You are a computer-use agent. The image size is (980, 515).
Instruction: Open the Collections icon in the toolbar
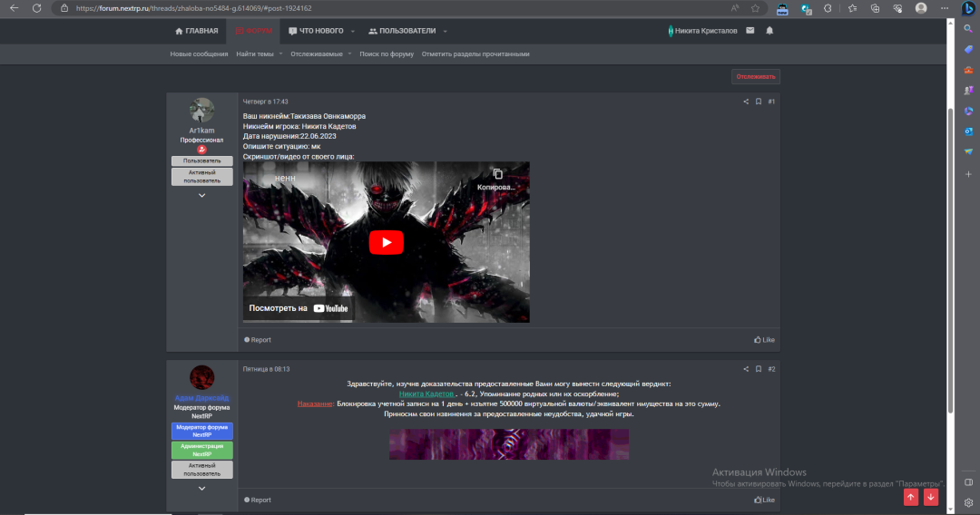[875, 8]
